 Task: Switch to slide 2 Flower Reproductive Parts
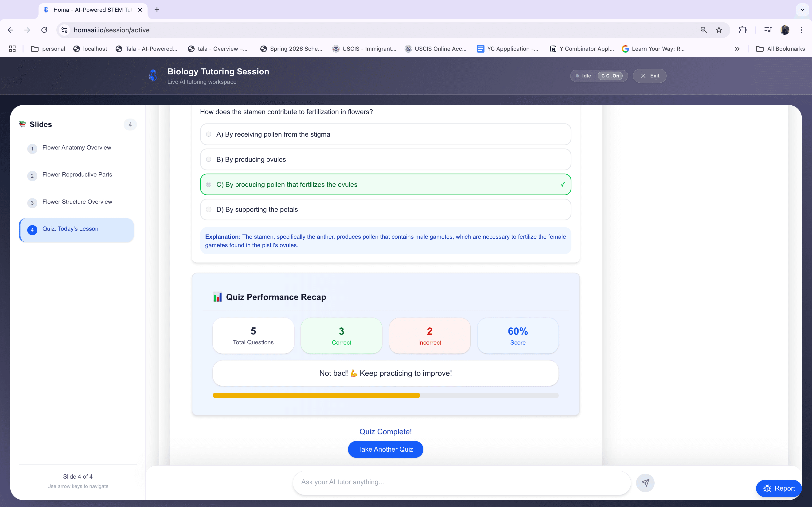click(x=77, y=174)
